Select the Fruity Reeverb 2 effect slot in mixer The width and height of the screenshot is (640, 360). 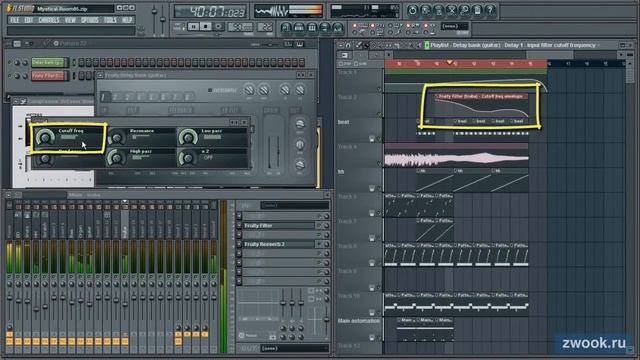point(278,244)
